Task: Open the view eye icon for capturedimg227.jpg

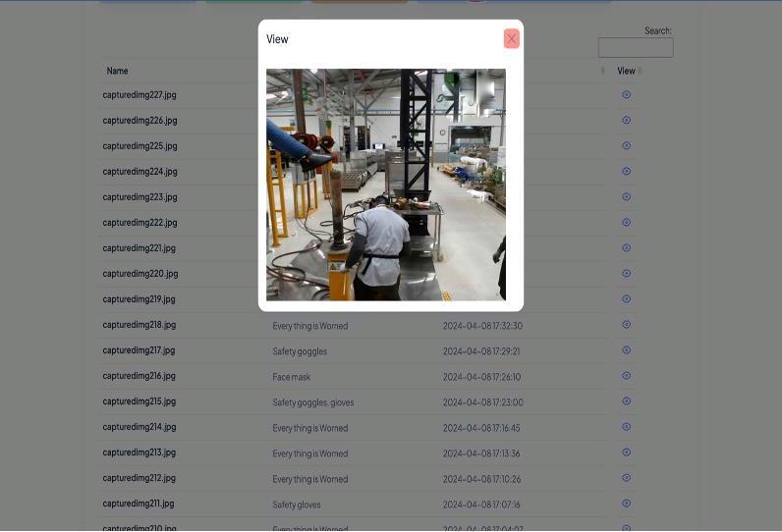Action: (626, 95)
